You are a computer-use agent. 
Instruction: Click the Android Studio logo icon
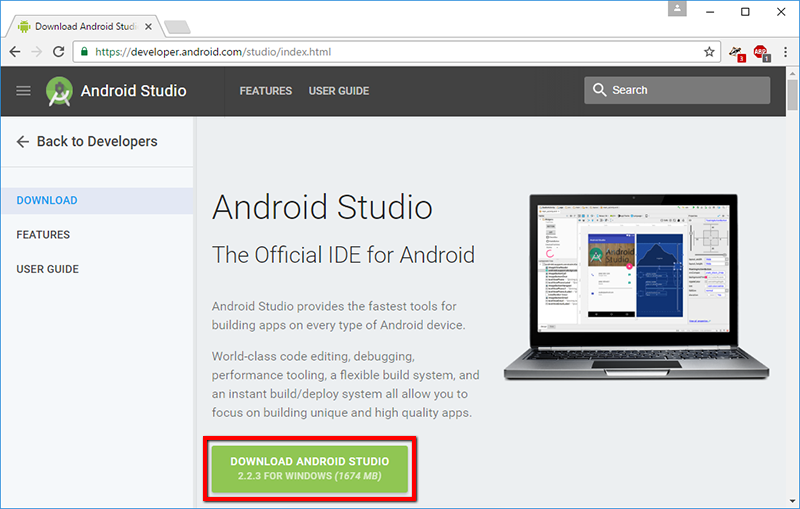59,91
